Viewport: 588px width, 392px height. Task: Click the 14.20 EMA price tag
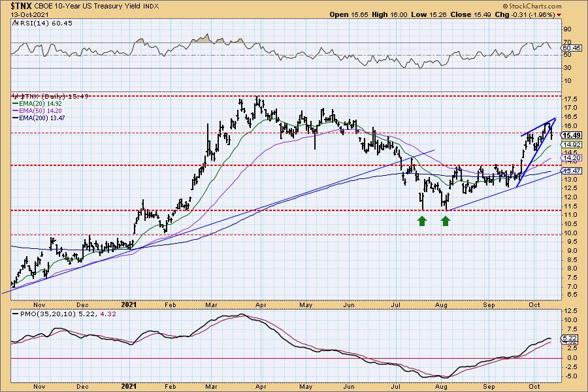tap(572, 158)
